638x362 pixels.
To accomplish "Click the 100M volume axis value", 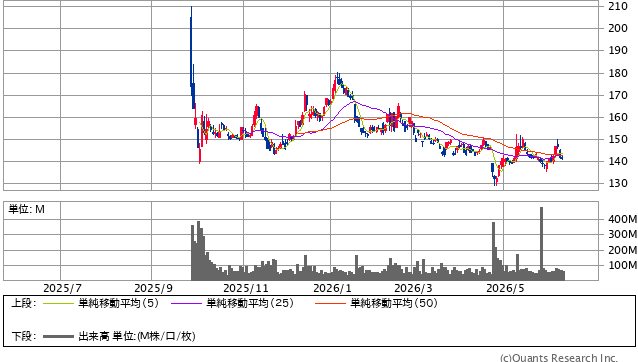I will point(623,265).
